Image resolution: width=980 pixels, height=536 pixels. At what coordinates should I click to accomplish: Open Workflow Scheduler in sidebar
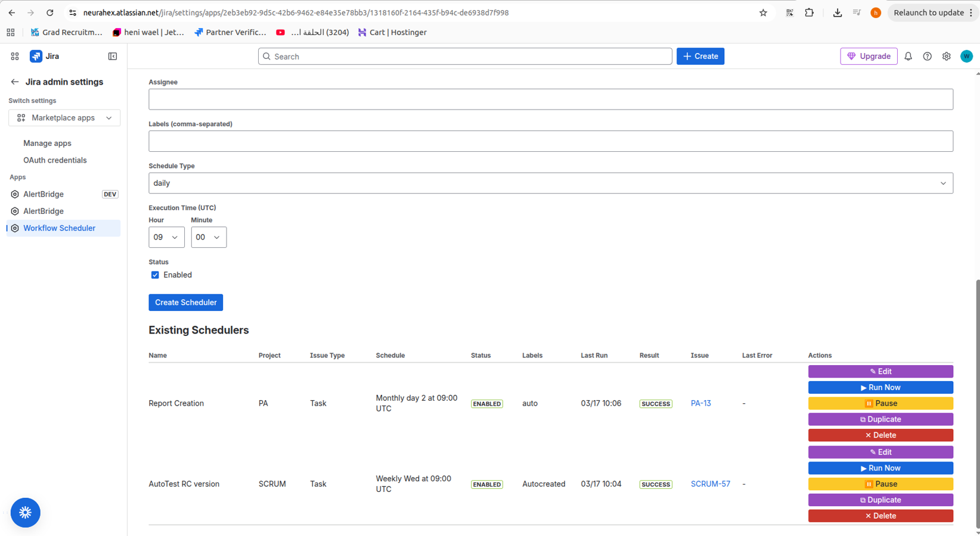pos(59,228)
